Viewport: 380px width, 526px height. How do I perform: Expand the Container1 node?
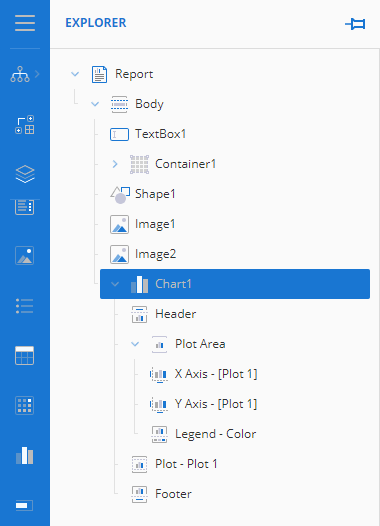[115, 164]
